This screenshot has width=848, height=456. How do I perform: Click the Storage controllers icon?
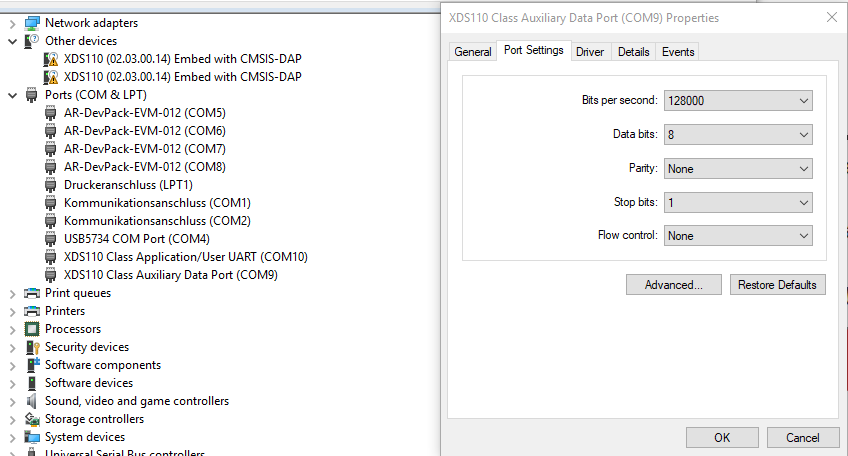[32, 419]
